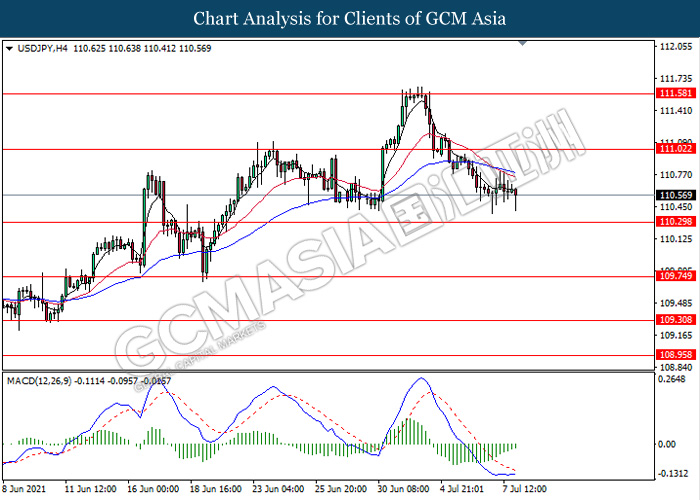Click the chart shift triangle marker
Viewport: 700px width, 500px height.
pos(523,43)
